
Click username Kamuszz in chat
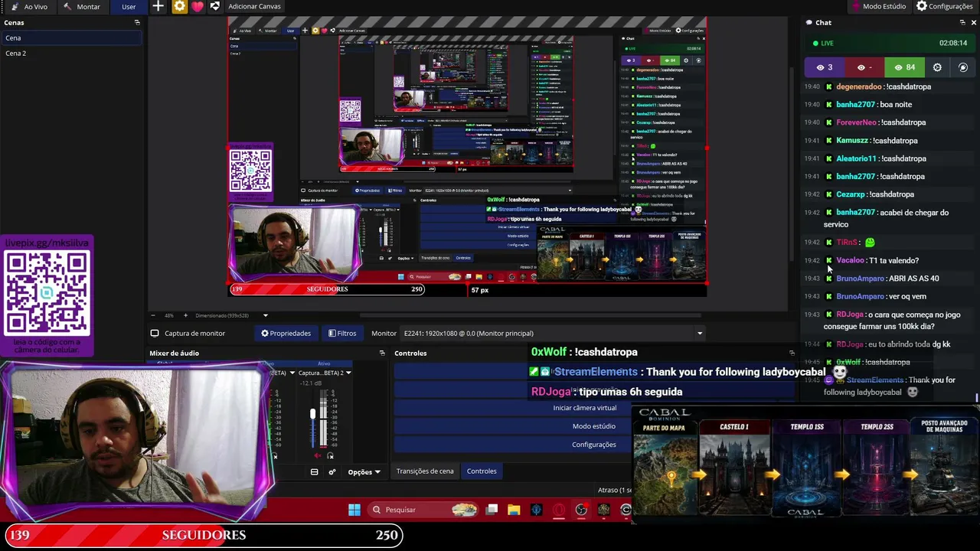tap(852, 141)
